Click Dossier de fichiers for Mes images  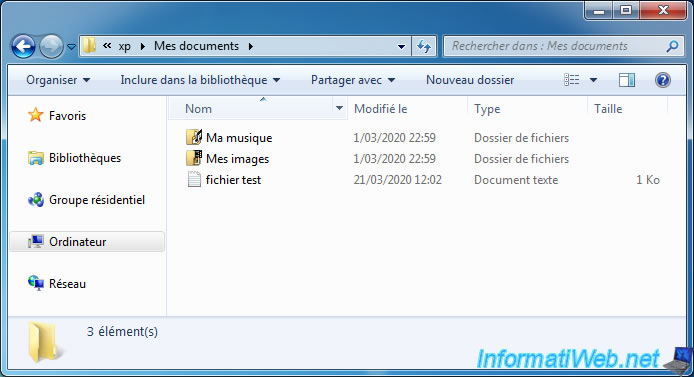[x=521, y=159]
